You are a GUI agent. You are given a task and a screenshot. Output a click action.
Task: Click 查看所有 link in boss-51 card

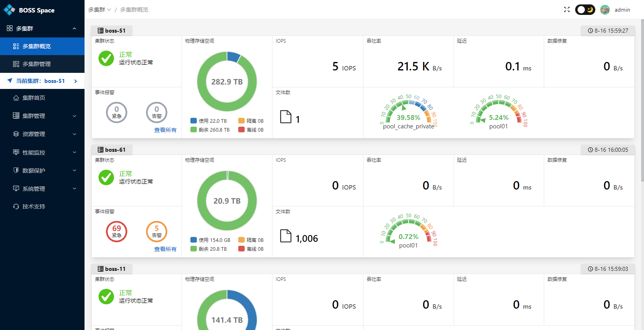pos(165,130)
